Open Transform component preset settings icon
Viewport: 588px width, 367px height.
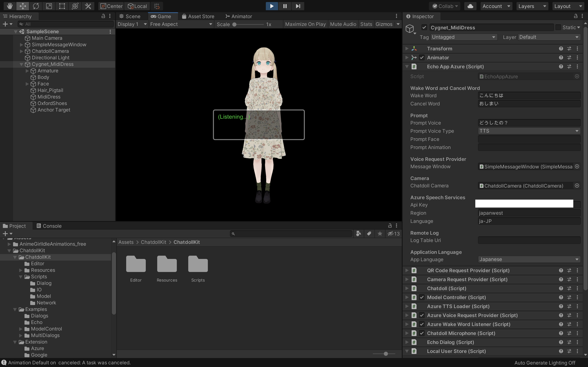(x=569, y=49)
